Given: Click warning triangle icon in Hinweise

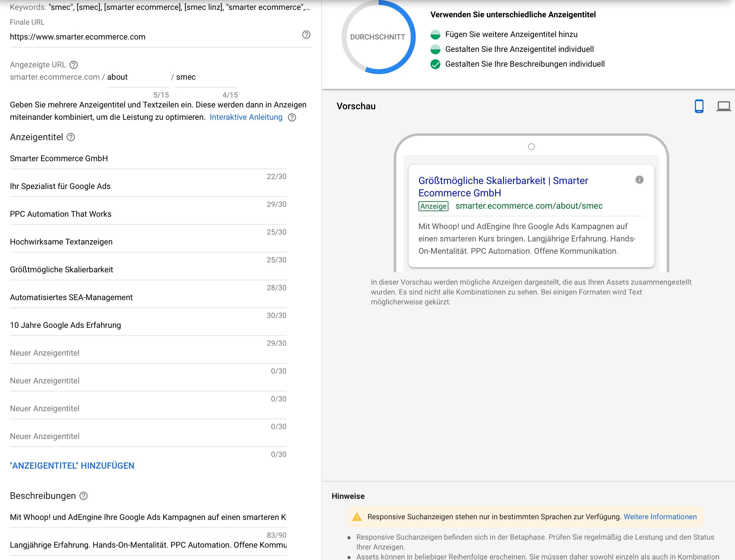Looking at the screenshot, I should tap(357, 517).
